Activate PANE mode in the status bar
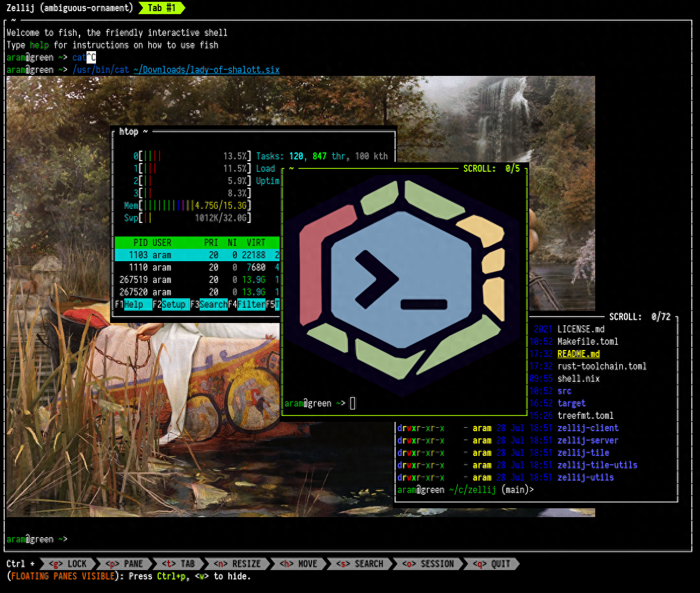Image resolution: width=700 pixels, height=593 pixels. (125, 564)
